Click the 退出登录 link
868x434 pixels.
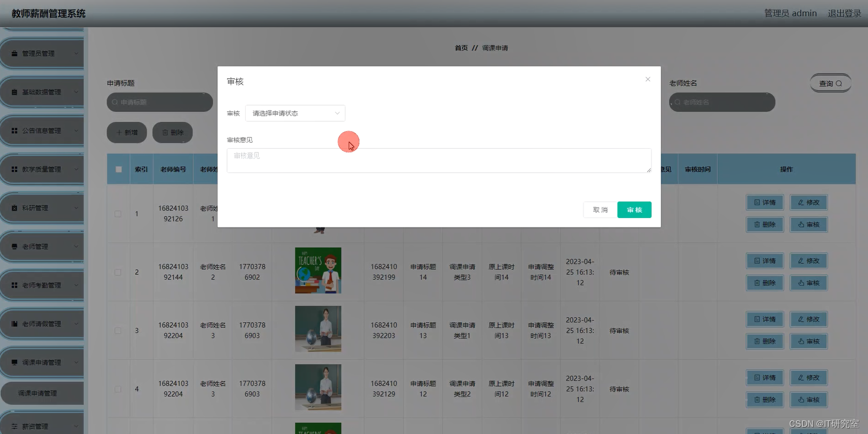(x=844, y=13)
